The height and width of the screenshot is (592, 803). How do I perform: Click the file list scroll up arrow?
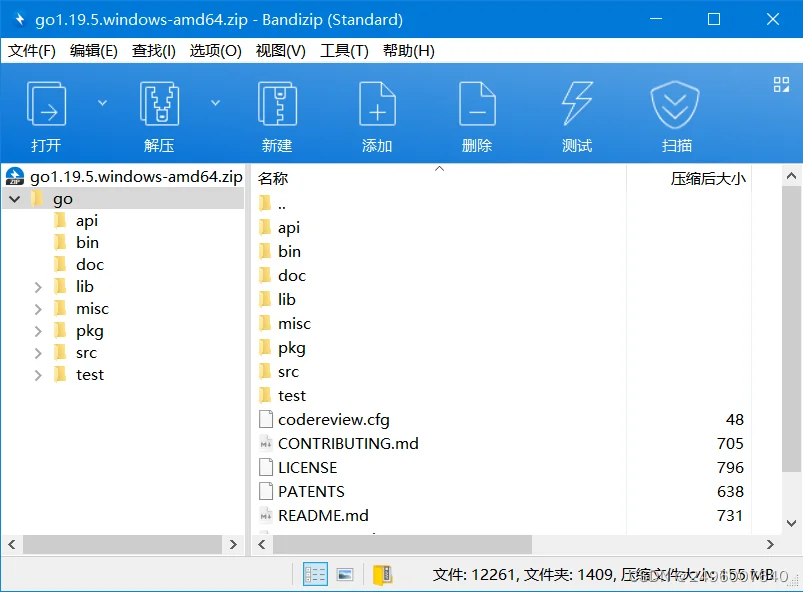click(791, 177)
